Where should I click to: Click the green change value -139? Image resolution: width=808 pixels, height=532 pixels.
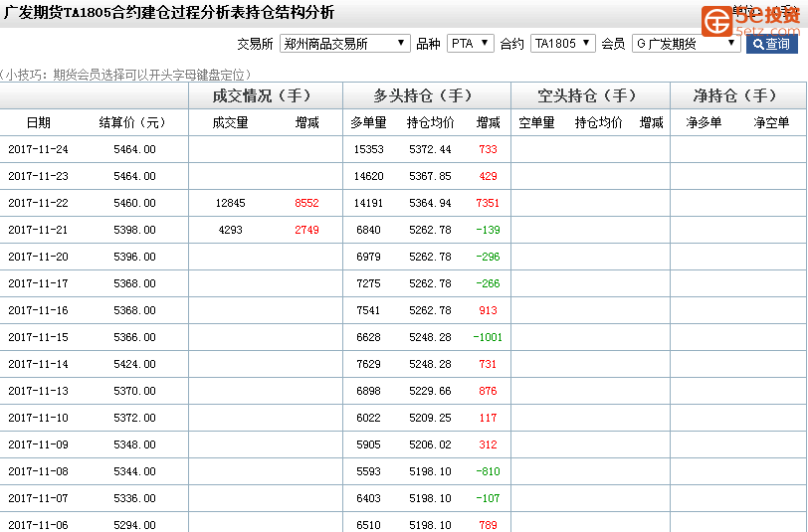488,230
